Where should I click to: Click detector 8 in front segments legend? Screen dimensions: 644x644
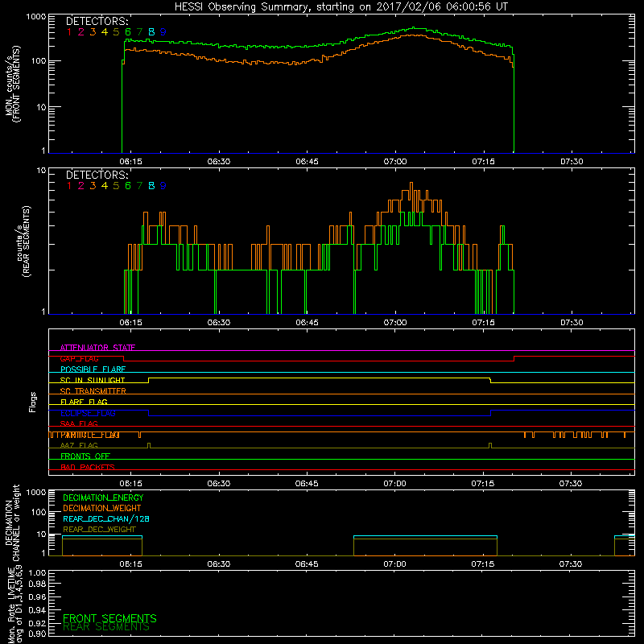pyautogui.click(x=151, y=31)
